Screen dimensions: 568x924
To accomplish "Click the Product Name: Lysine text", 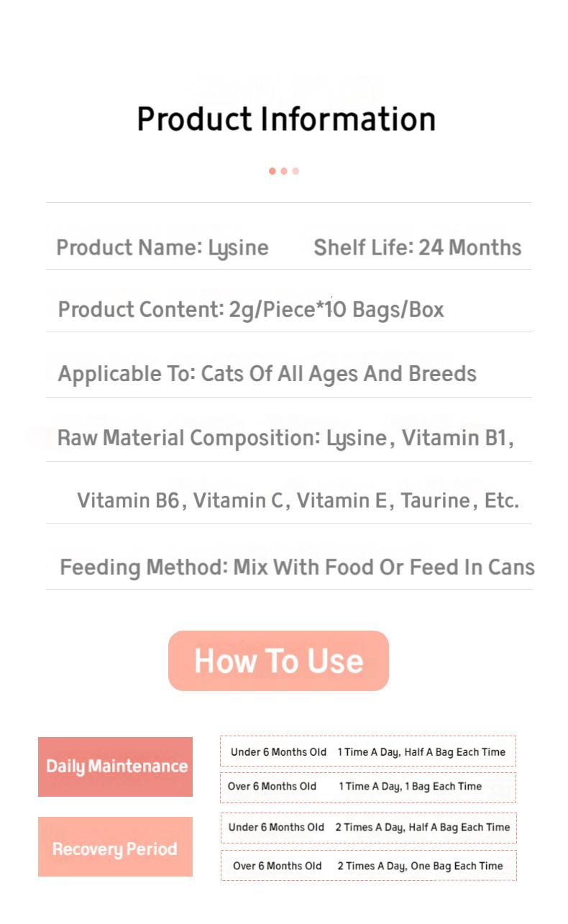I will coord(162,248).
